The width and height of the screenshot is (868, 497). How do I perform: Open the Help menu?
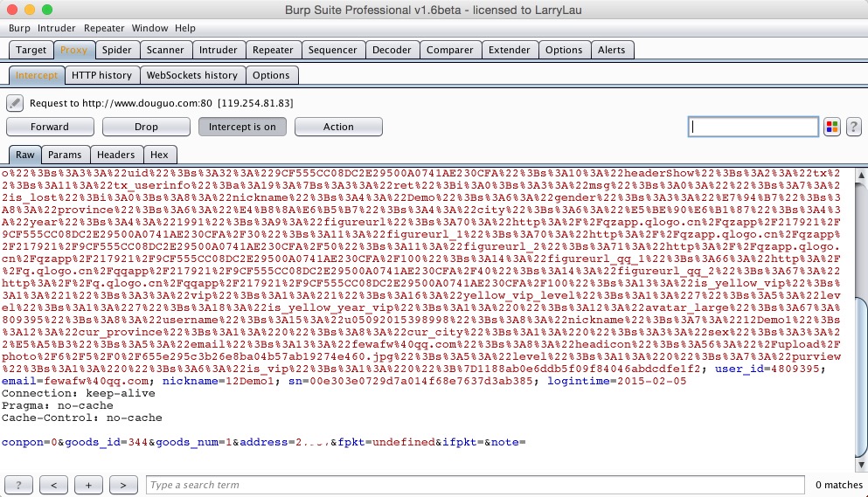tap(185, 28)
